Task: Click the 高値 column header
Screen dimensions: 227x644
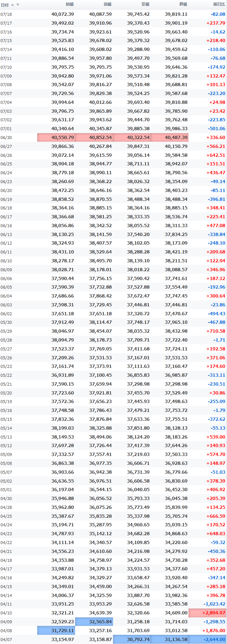Action: pos(108,4)
